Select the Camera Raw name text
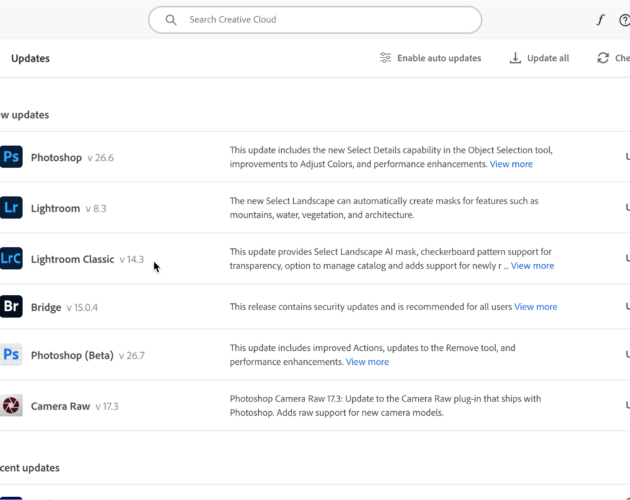 point(60,406)
